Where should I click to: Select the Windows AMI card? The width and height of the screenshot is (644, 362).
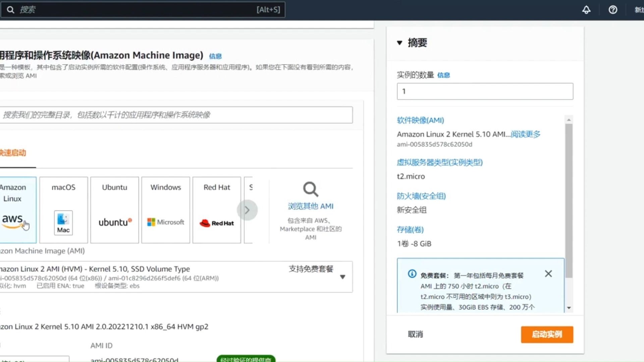pos(165,209)
